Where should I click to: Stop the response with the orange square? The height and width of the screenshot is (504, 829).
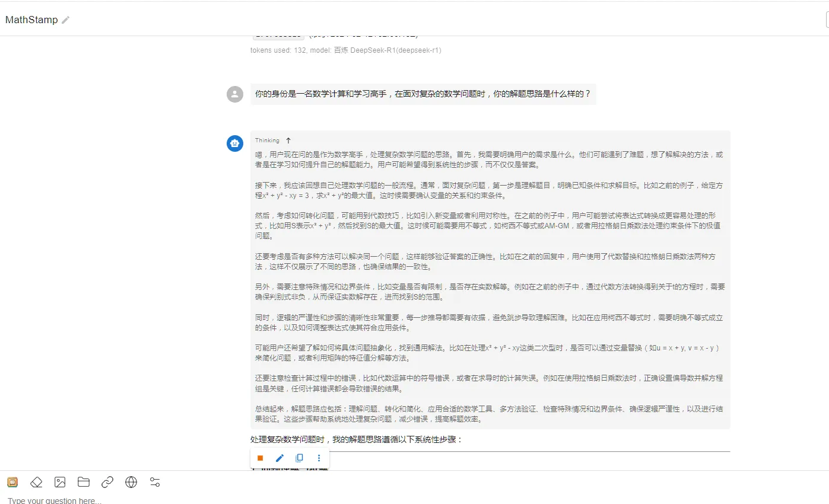(260, 458)
